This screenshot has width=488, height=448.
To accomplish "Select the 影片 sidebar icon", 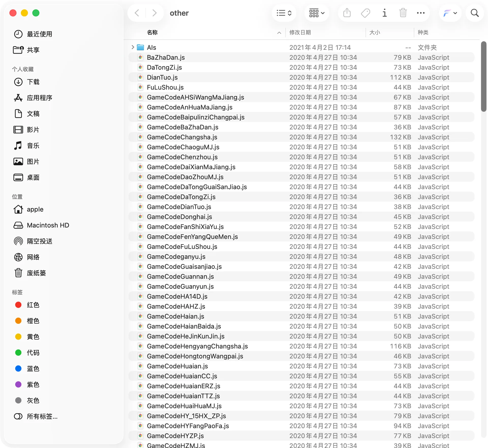I will click(x=18, y=130).
